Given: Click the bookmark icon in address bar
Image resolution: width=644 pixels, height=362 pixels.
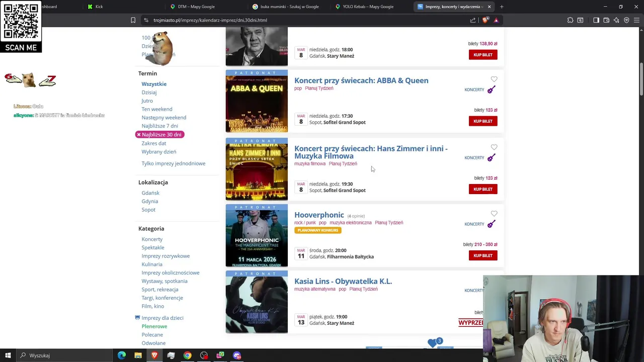Looking at the screenshot, I should (x=133, y=20).
